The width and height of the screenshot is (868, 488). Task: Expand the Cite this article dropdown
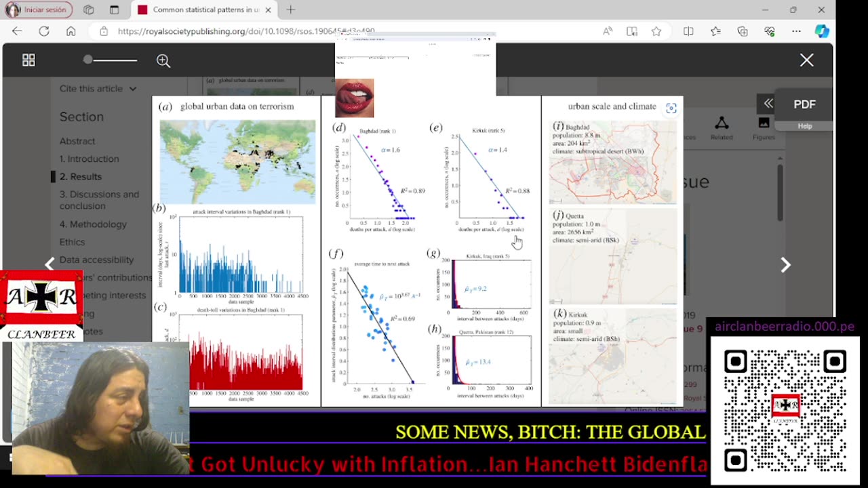(98, 89)
